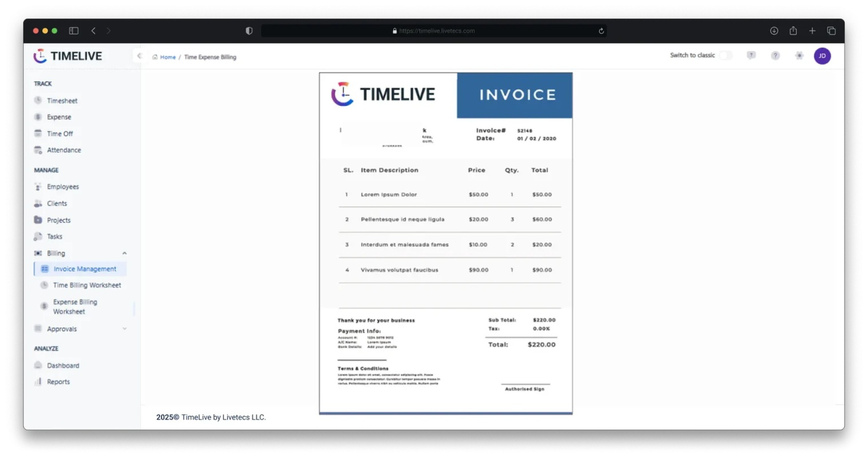This screenshot has width=868, height=458.
Task: Click the Item Description column header
Action: 389,170
